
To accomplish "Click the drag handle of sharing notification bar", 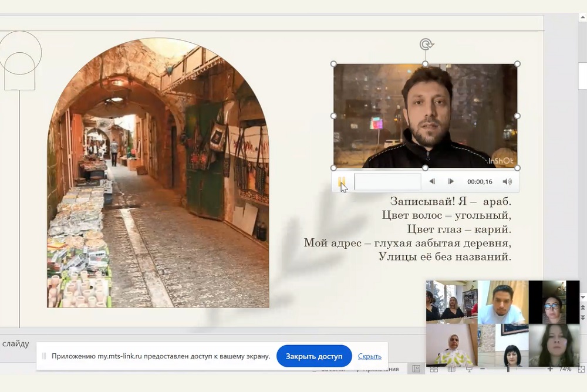I will coord(44,356).
